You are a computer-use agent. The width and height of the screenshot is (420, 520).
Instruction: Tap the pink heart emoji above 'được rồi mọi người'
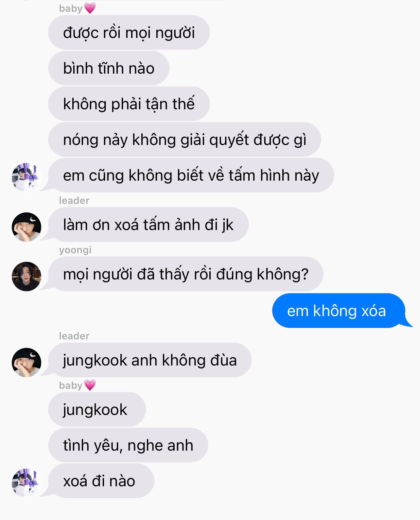click(90, 8)
